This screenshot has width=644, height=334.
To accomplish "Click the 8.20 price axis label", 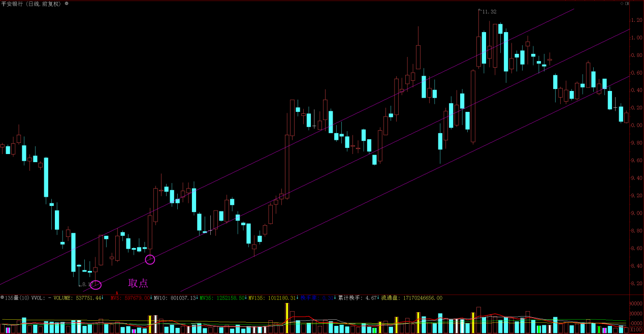I will tap(636, 284).
